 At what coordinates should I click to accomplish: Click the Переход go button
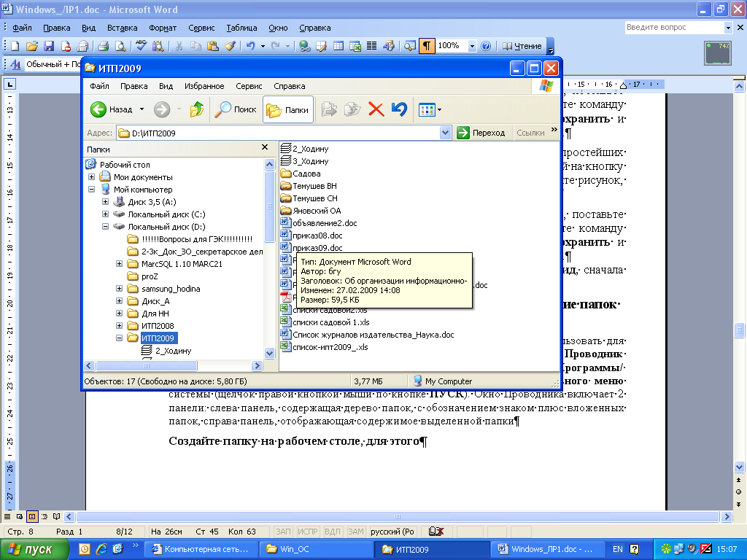[x=481, y=133]
